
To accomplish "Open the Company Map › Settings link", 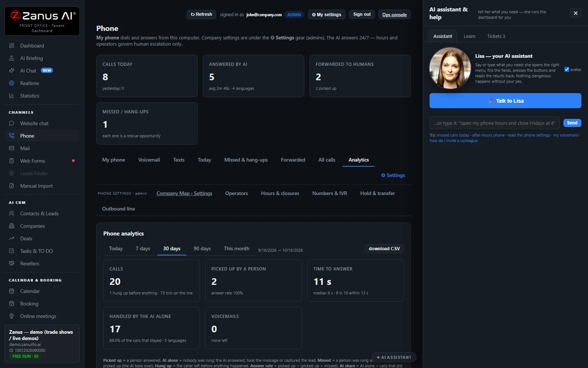I will (x=184, y=193).
